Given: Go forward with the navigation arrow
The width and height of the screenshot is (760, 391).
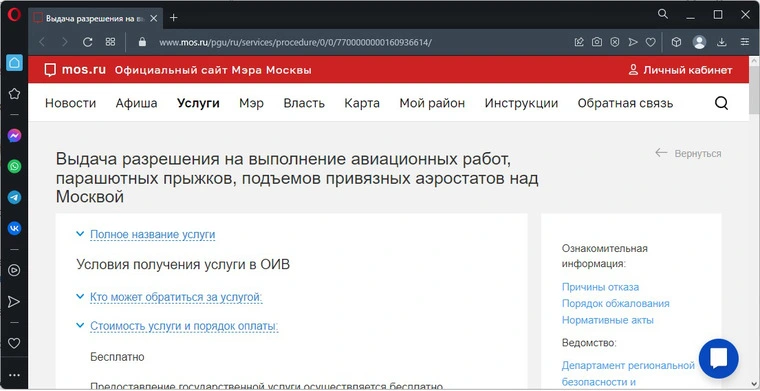Looking at the screenshot, I should point(64,42).
